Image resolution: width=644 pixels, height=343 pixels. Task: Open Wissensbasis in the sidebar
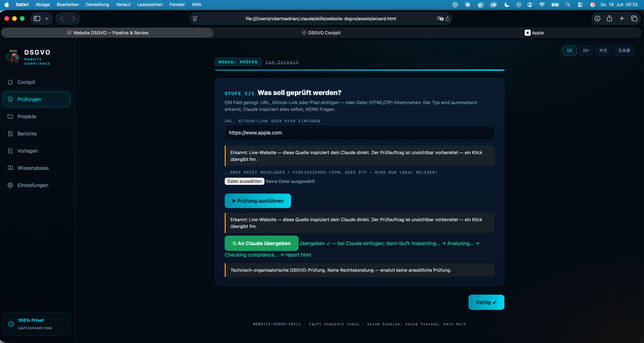tap(37, 168)
